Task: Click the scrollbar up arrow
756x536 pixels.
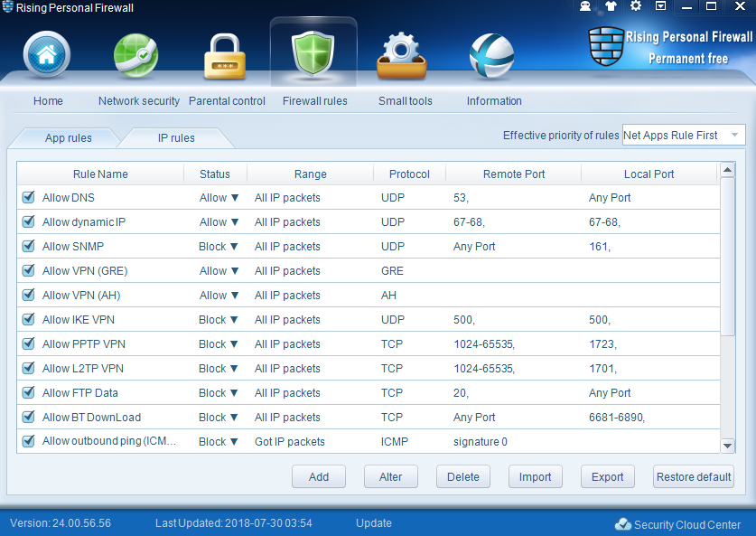Action: [x=727, y=170]
